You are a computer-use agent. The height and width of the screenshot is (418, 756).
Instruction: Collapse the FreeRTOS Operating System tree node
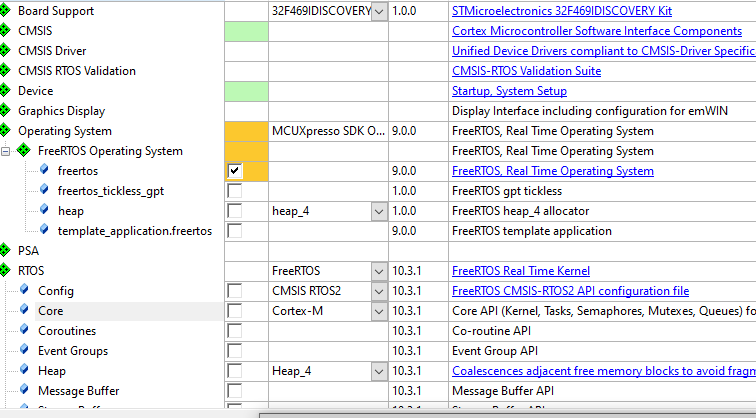[5, 151]
